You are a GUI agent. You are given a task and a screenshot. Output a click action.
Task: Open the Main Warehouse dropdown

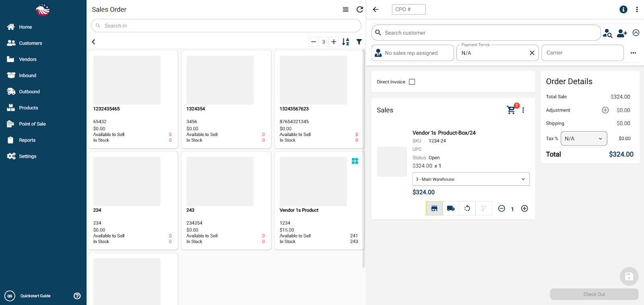(471, 179)
